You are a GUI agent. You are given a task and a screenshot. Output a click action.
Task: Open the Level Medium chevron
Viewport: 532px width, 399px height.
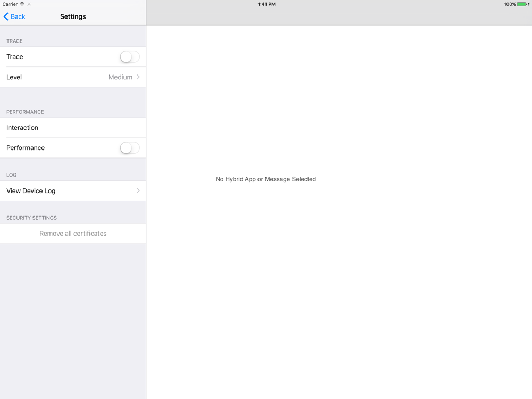pos(138,77)
